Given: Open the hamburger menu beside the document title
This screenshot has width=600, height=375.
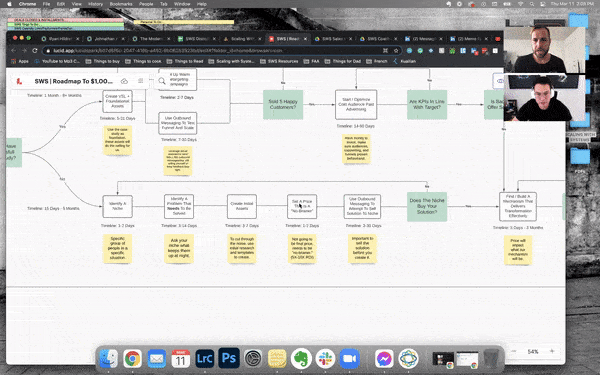Looking at the screenshot, I should pyautogui.click(x=140, y=81).
